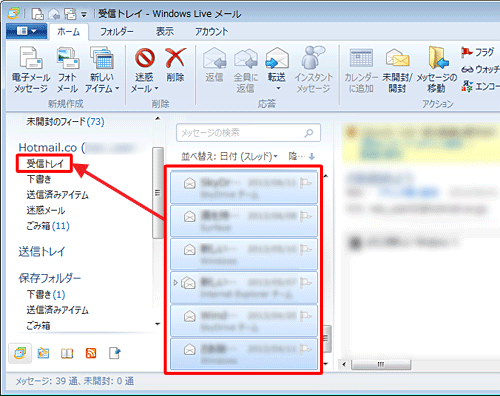Screen dimensions: 500x396
Task: Click the 未開封/開封 read-unread icon
Action: click(x=397, y=58)
